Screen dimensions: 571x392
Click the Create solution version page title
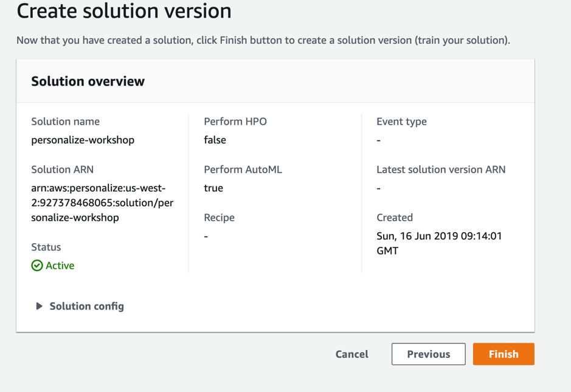point(124,10)
